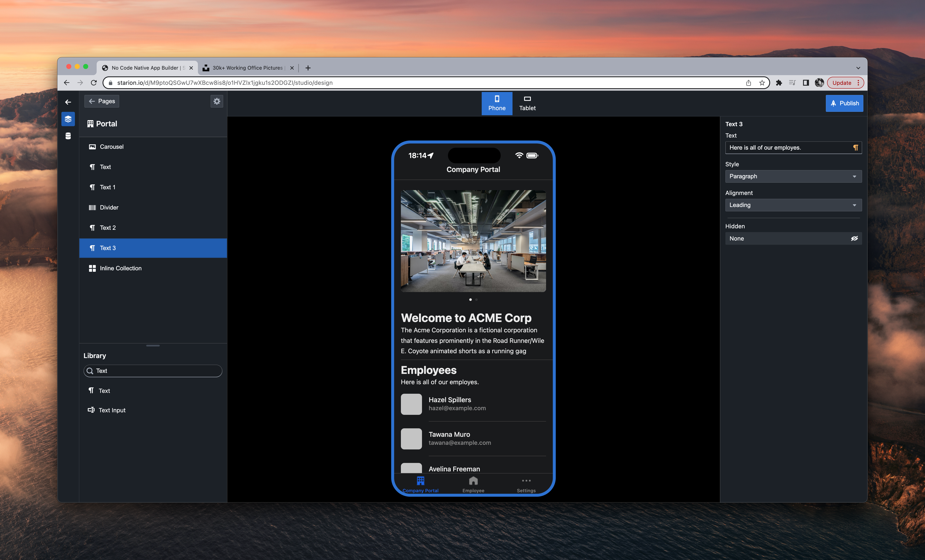Switch to No Code Native App Builder tab

click(147, 68)
